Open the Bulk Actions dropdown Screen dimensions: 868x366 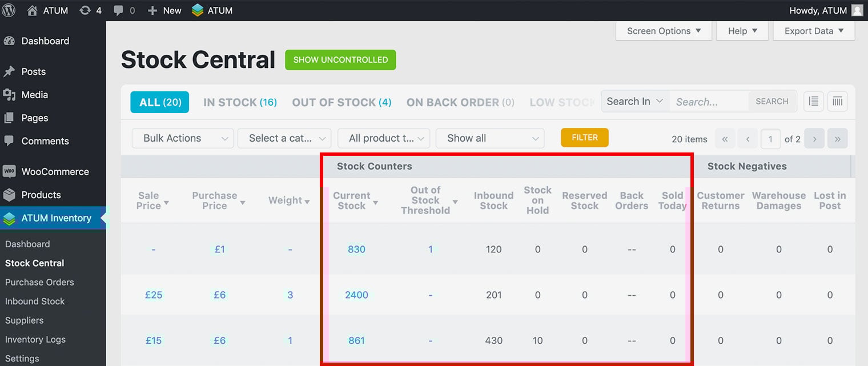(x=183, y=138)
